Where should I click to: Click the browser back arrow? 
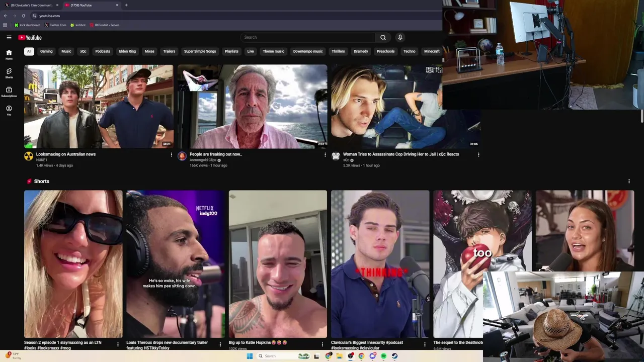6,16
